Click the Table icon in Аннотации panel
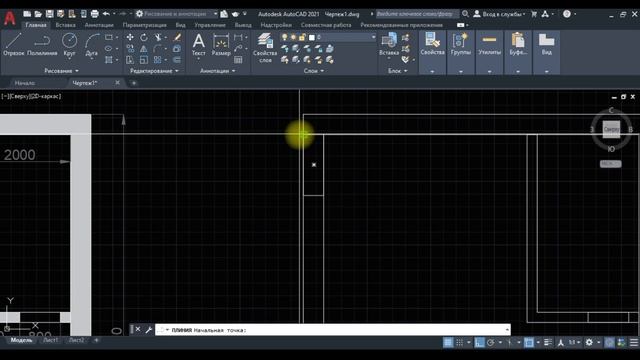Viewport: 640px width, 360px height. click(x=238, y=60)
